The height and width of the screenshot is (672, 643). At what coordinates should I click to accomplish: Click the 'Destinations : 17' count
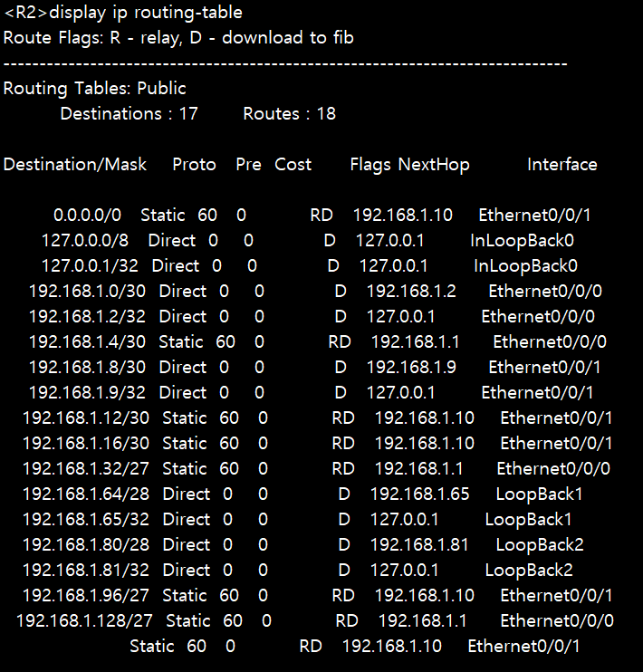pos(129,114)
